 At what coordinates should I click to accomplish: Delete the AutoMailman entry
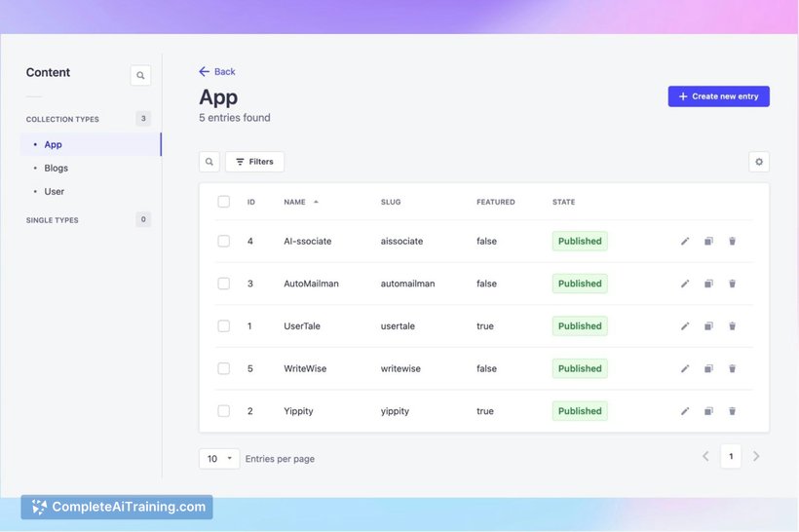[732, 284]
